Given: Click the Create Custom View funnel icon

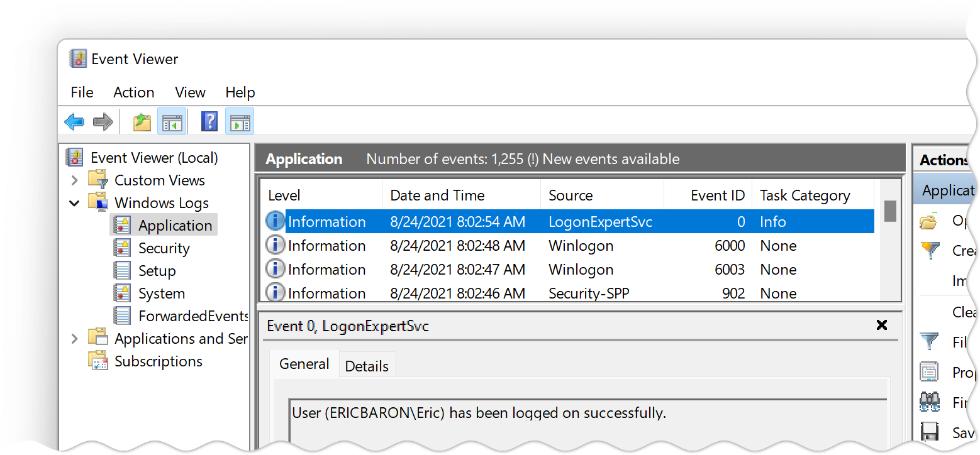Looking at the screenshot, I should pos(930,250).
